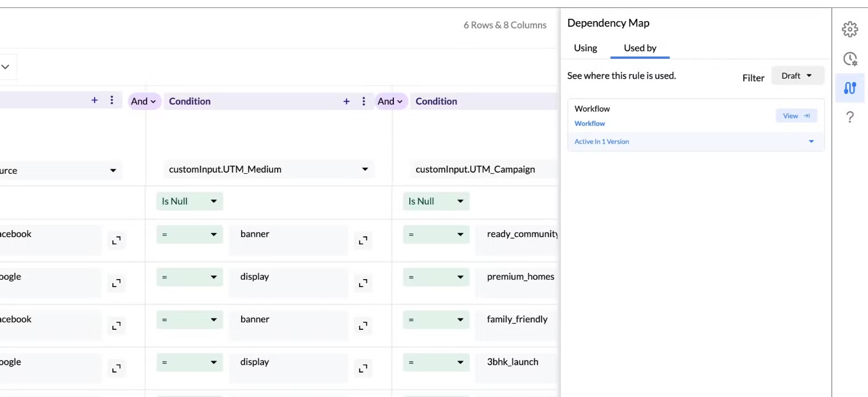Image resolution: width=868 pixels, height=397 pixels.
Task: Open the schedule clock icon in sidebar
Action: click(849, 59)
